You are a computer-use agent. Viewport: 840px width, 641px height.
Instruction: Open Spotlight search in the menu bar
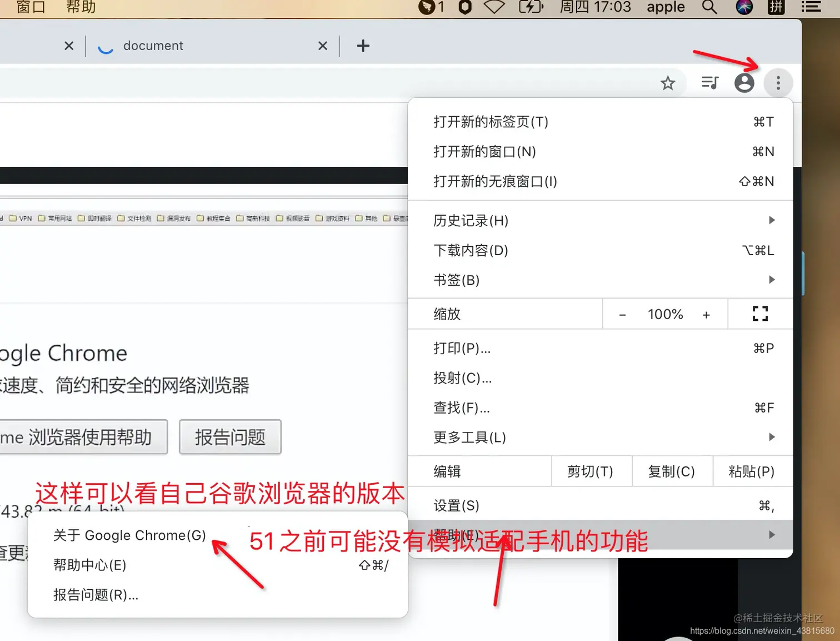[x=709, y=8]
